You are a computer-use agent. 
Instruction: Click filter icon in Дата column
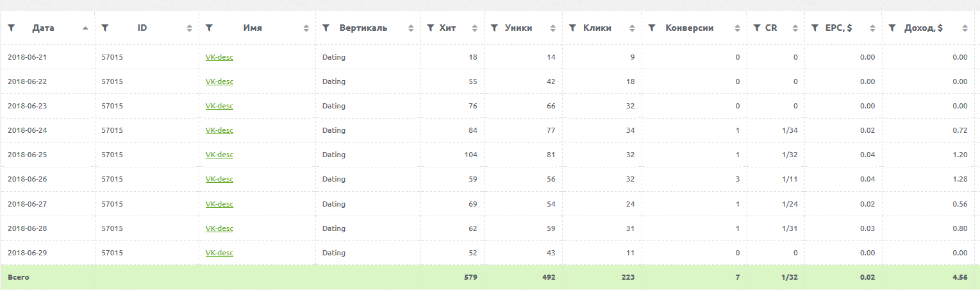(x=11, y=28)
